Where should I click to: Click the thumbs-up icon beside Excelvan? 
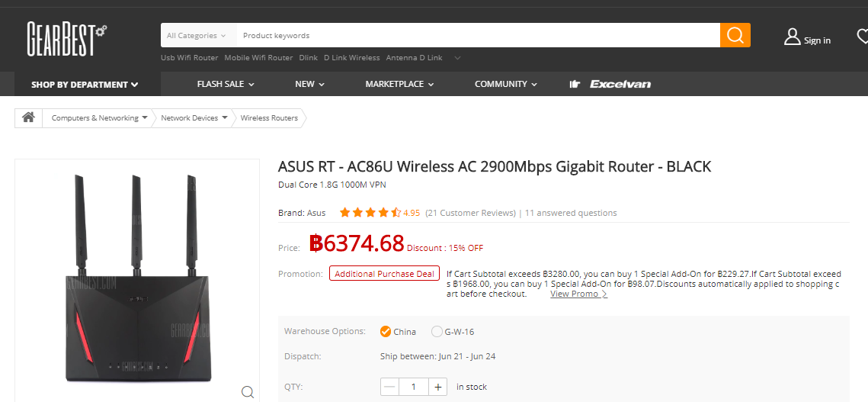[575, 84]
